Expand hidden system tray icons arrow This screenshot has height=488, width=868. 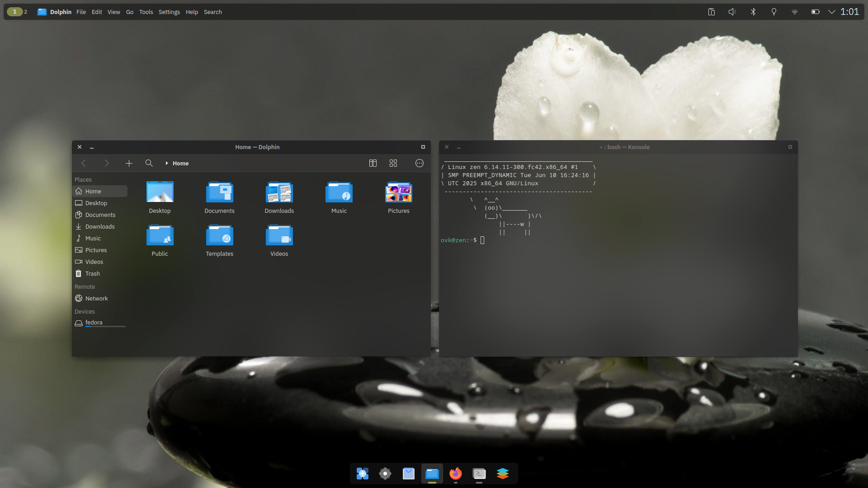pyautogui.click(x=831, y=12)
